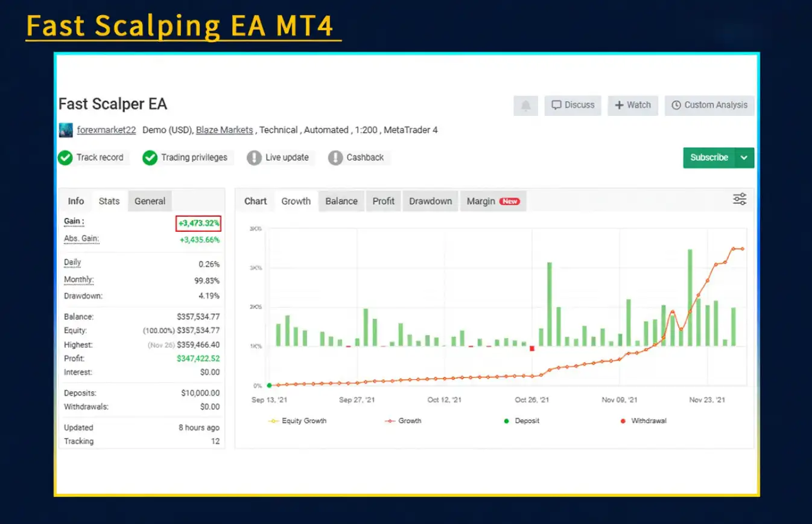This screenshot has width=812, height=524.
Task: Open the General info tab
Action: pos(150,201)
